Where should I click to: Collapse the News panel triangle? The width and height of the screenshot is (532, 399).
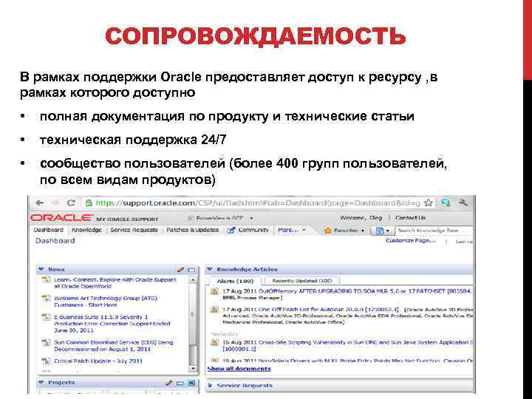point(41,270)
